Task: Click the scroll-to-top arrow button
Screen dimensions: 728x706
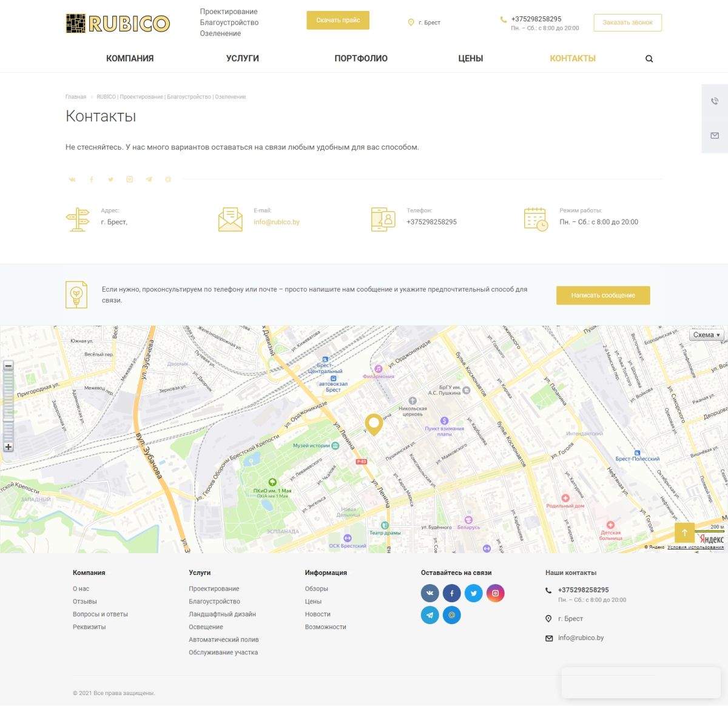Action: pyautogui.click(x=684, y=533)
